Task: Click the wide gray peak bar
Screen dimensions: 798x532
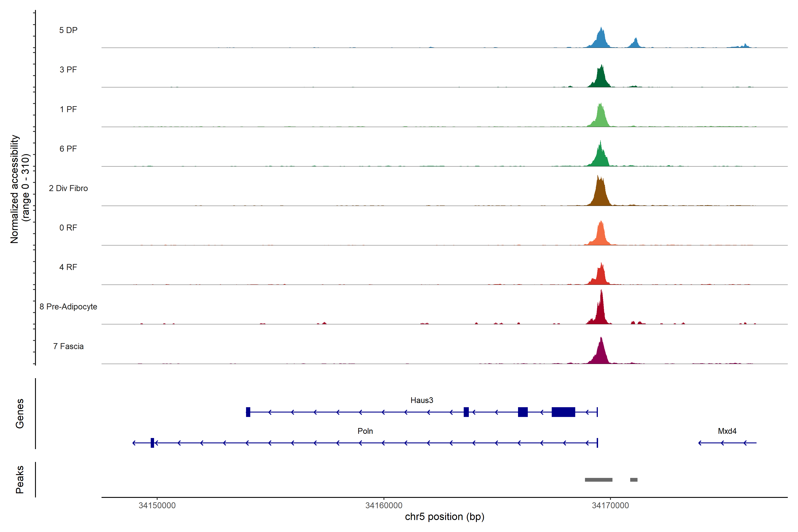Action: tap(598, 480)
